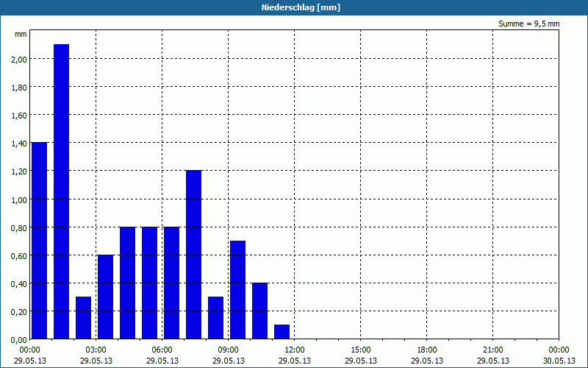Image resolution: width=588 pixels, height=368 pixels.
Task: Select the first bar reaching 1,40 mm
Action: [40, 241]
